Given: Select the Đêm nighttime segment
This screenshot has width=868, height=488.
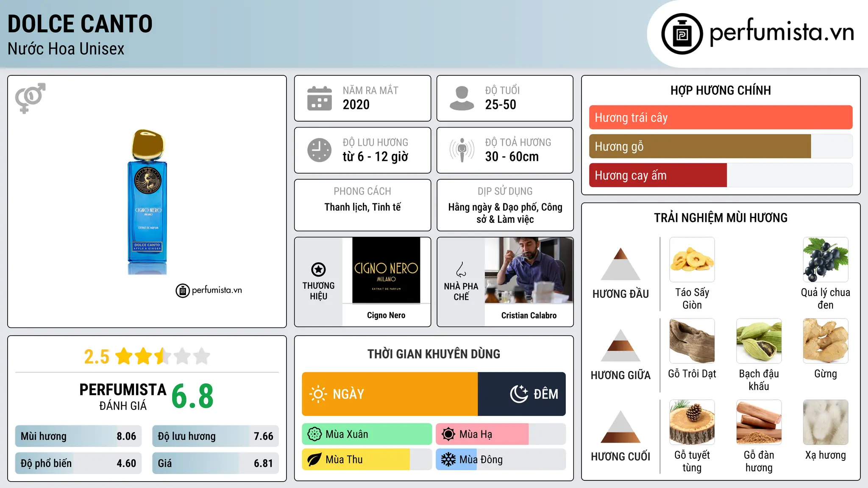Looking at the screenshot, I should [x=522, y=394].
